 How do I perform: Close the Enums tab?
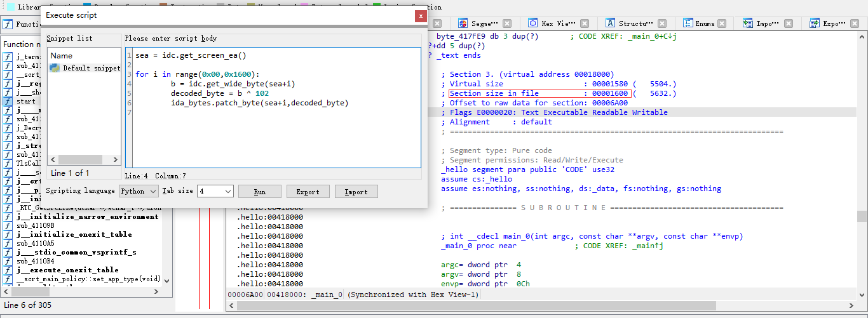pyautogui.click(x=721, y=23)
